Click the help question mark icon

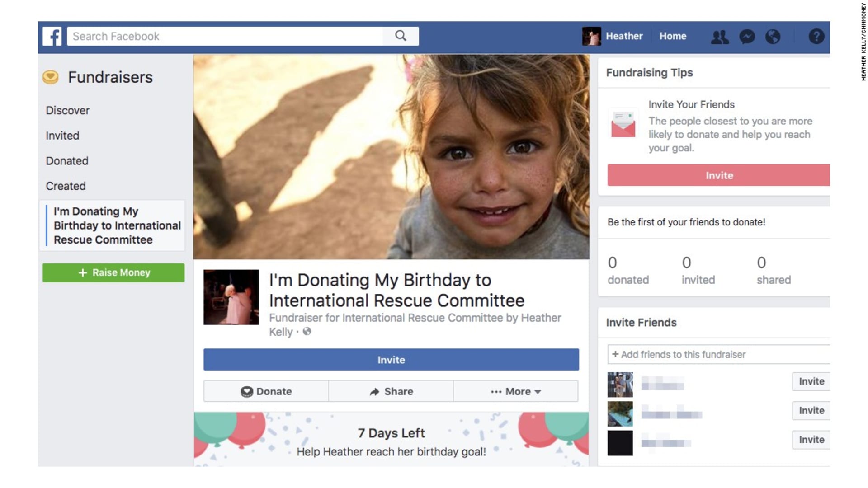816,36
